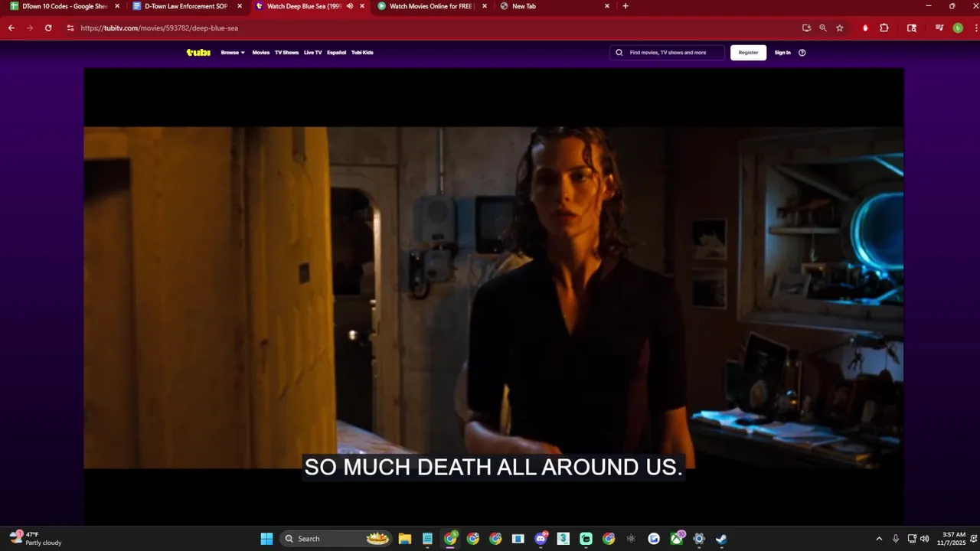
Task: Click the search magnifier in Tubi search box
Action: click(x=619, y=53)
